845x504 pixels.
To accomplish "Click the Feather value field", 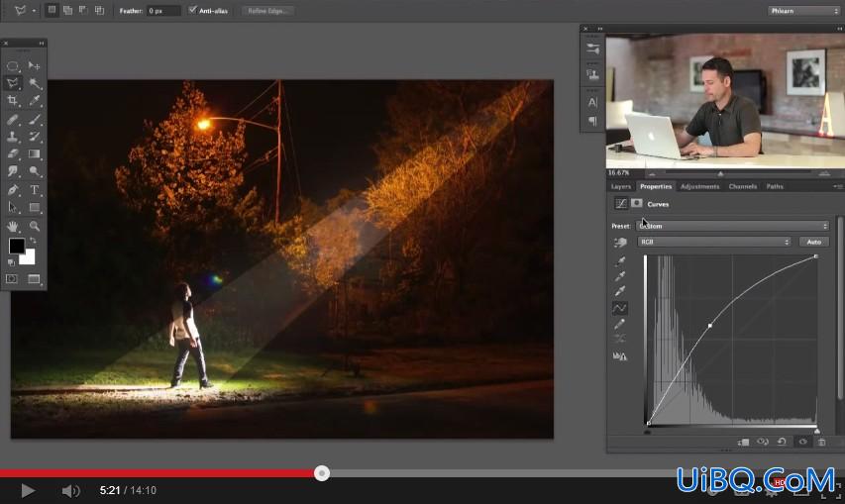I will (x=163, y=11).
